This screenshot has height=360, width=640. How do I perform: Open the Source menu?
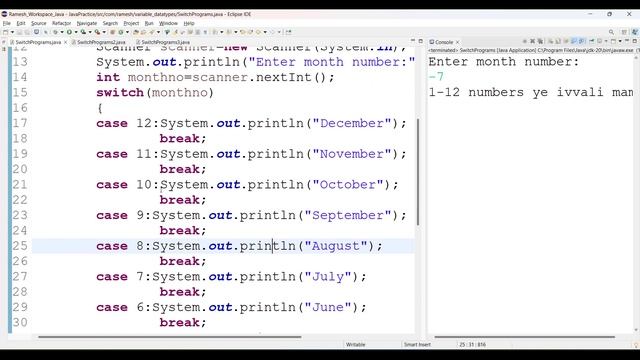click(x=38, y=23)
